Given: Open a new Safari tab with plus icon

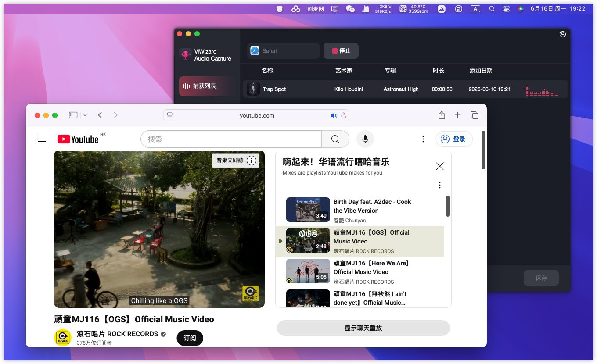Looking at the screenshot, I should pos(457,115).
